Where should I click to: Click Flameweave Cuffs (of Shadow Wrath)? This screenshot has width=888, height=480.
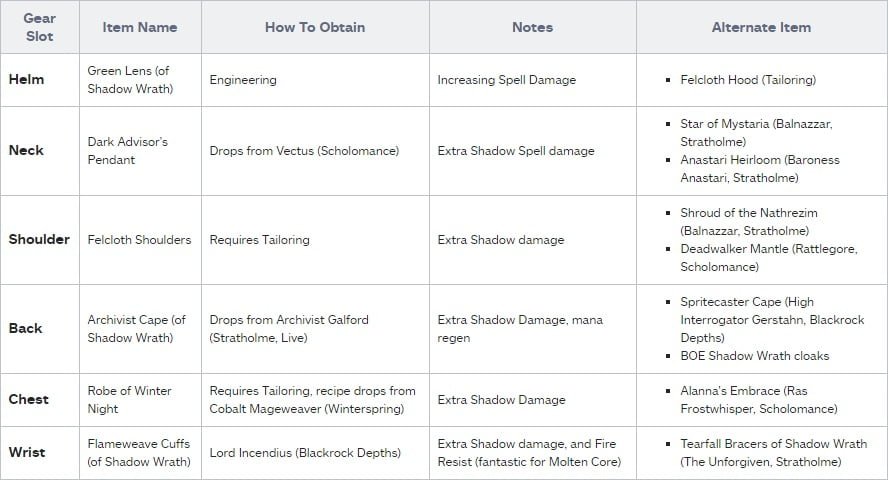(x=138, y=452)
